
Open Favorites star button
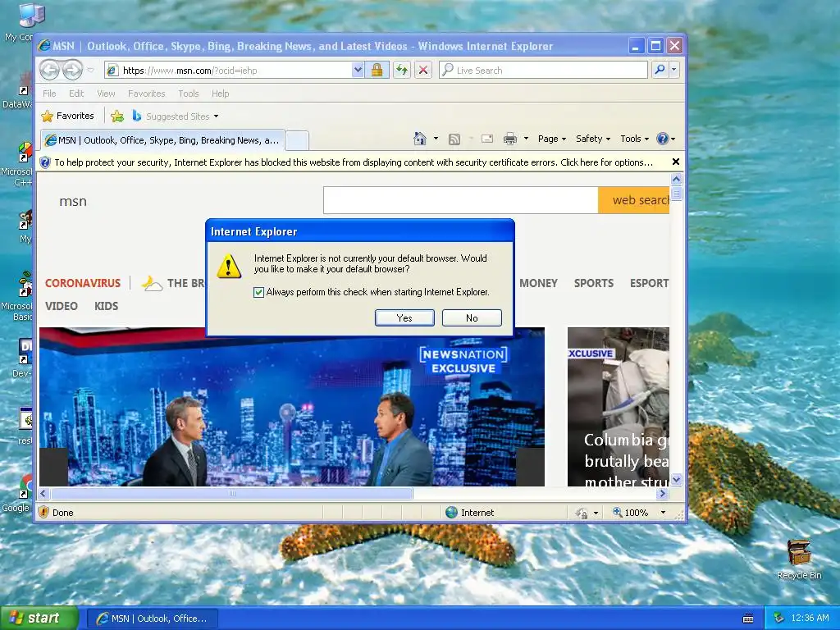click(x=68, y=116)
